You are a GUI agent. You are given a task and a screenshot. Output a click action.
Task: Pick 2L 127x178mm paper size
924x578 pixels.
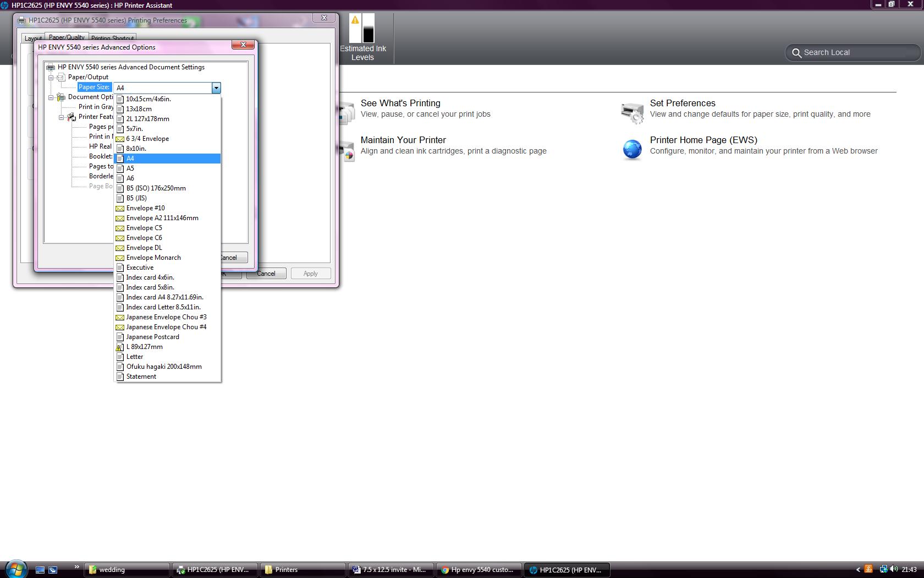click(x=167, y=119)
